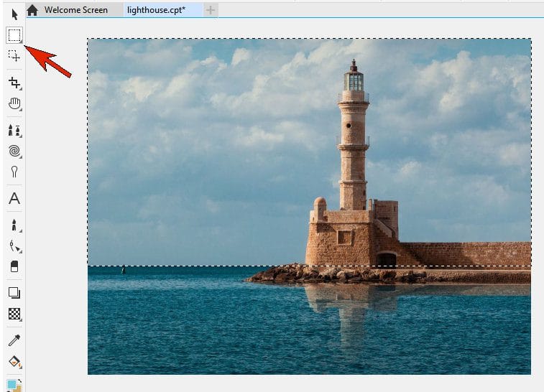544x392 pixels.
Task: Click the plus new document tab button
Action: [211, 10]
